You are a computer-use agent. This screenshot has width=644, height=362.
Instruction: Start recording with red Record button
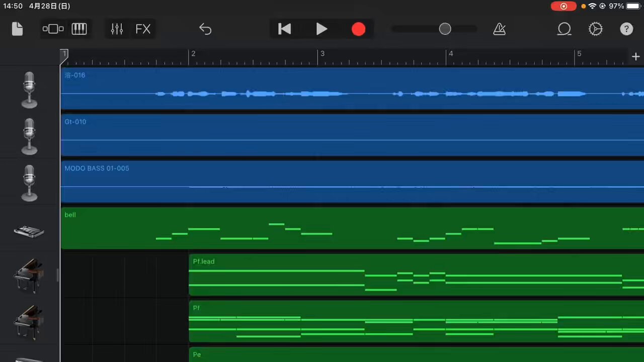coord(358,29)
